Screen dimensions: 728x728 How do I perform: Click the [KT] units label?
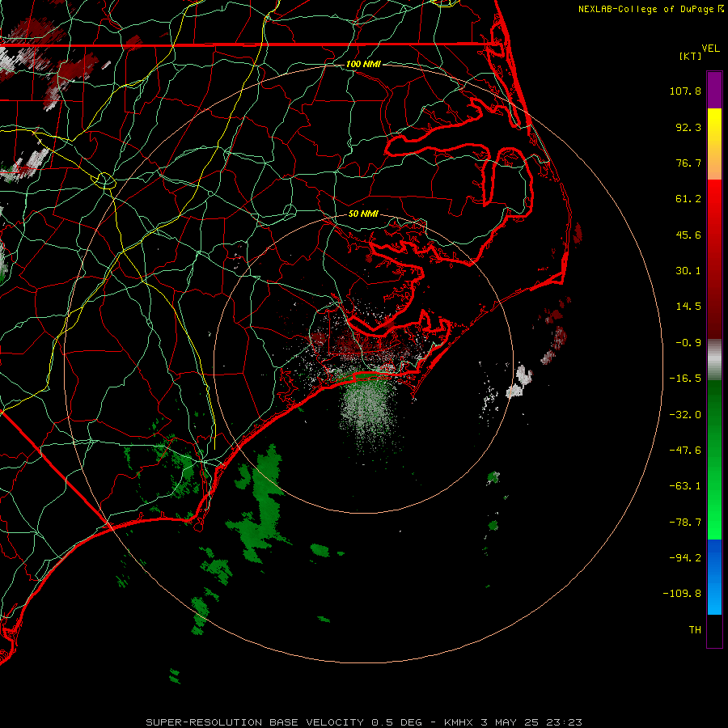tap(691, 56)
